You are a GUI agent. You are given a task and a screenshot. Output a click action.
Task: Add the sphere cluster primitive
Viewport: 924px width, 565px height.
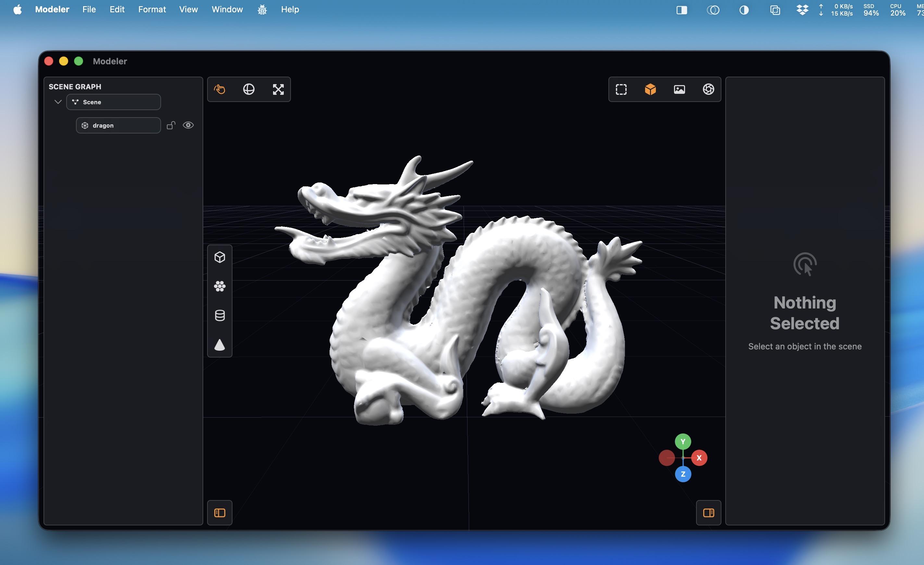pyautogui.click(x=220, y=287)
